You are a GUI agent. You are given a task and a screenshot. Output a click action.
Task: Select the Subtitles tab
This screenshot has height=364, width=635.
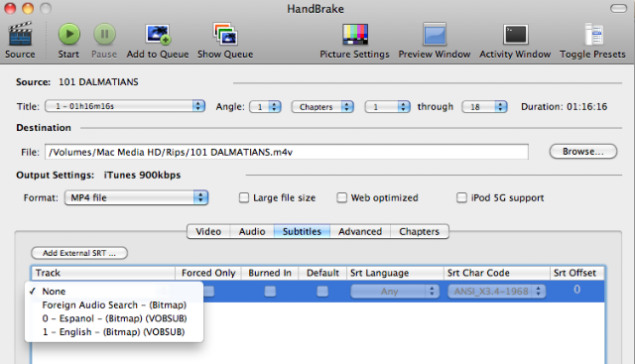coord(302,231)
